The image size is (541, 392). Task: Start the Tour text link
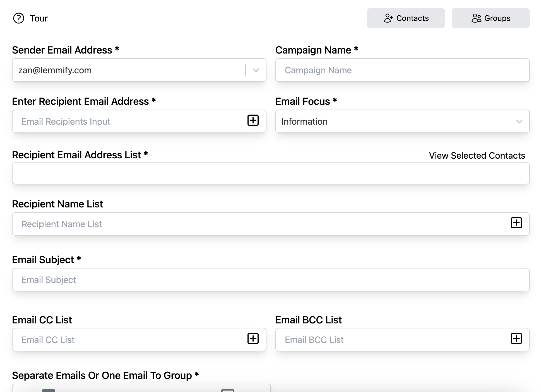[x=39, y=18]
